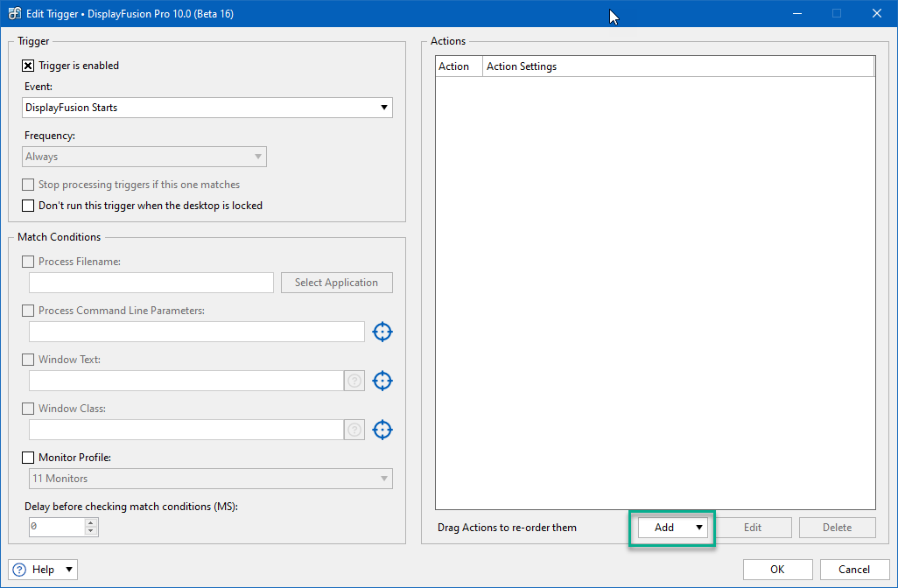This screenshot has height=588, width=898.
Task: Click into the Window Text input field
Action: pos(186,381)
